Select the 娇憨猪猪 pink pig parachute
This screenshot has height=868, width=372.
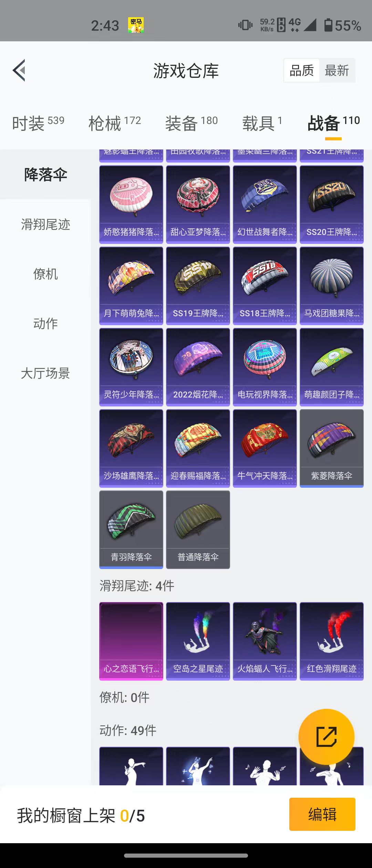click(x=131, y=205)
